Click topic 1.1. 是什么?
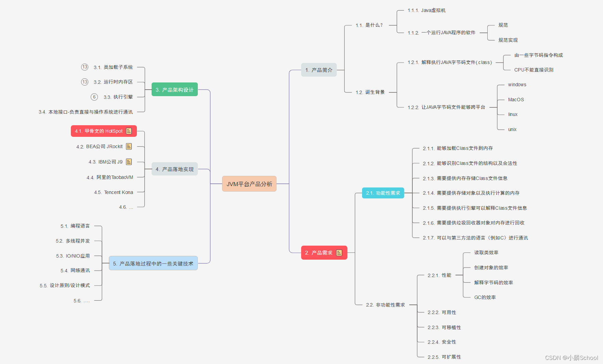Screen dimensions: 603x364 [x=369, y=25]
